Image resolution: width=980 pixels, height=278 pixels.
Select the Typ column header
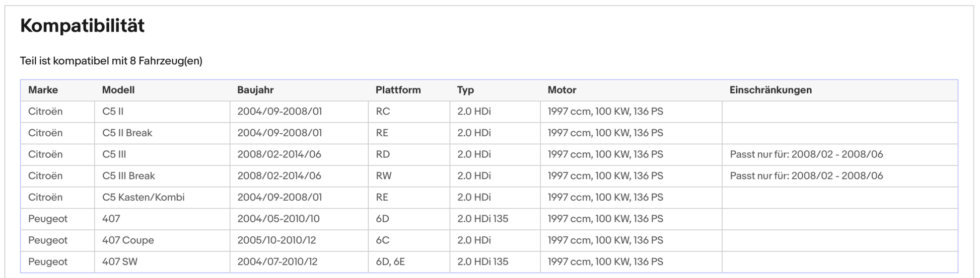[465, 90]
